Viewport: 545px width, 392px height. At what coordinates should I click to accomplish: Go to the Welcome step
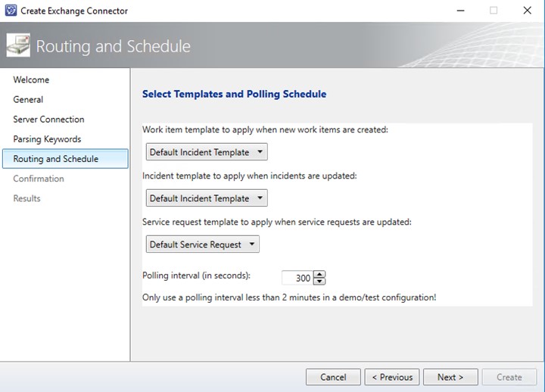[31, 79]
